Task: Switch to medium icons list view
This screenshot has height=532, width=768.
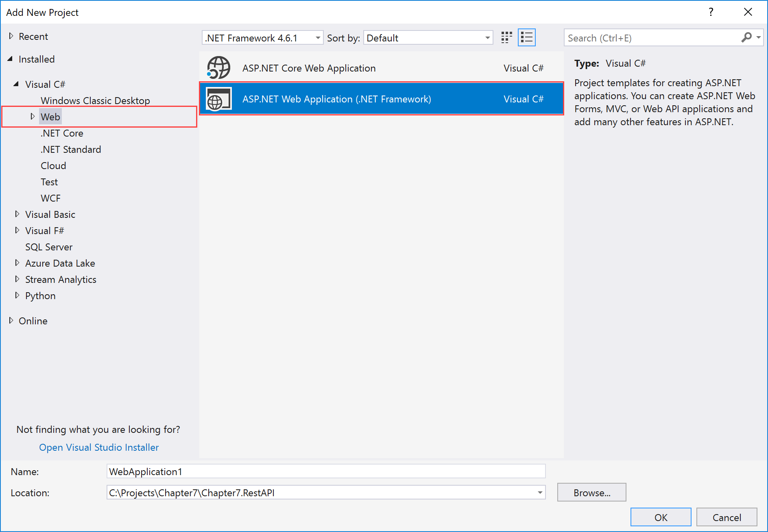Action: tap(527, 38)
